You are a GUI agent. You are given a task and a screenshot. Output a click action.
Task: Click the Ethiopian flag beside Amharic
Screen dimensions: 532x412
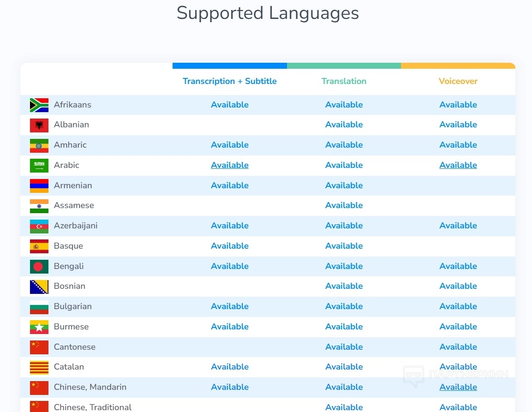[x=39, y=145]
